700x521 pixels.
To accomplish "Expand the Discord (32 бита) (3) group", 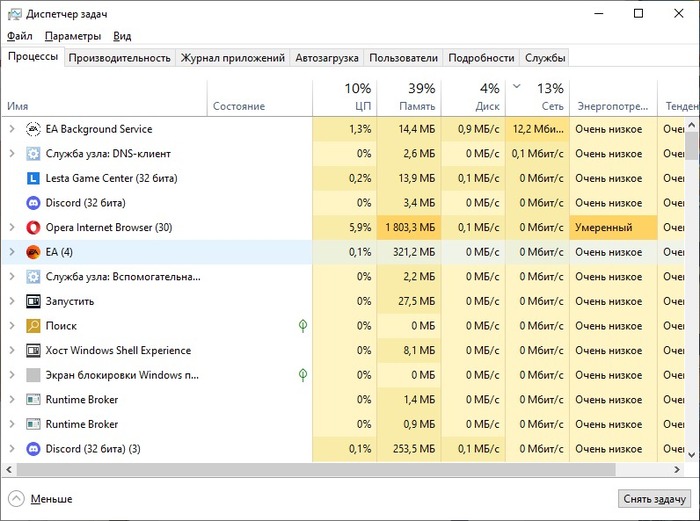I will coord(12,448).
